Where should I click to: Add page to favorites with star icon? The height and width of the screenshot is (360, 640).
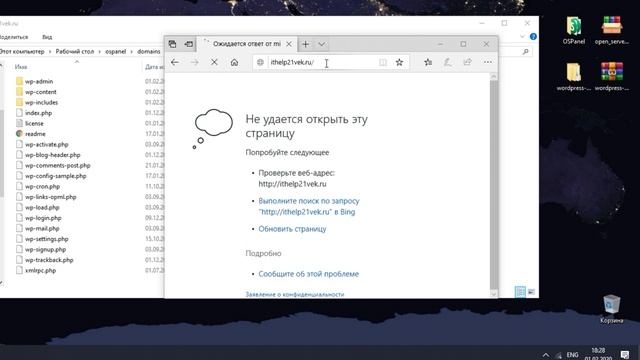click(x=399, y=62)
